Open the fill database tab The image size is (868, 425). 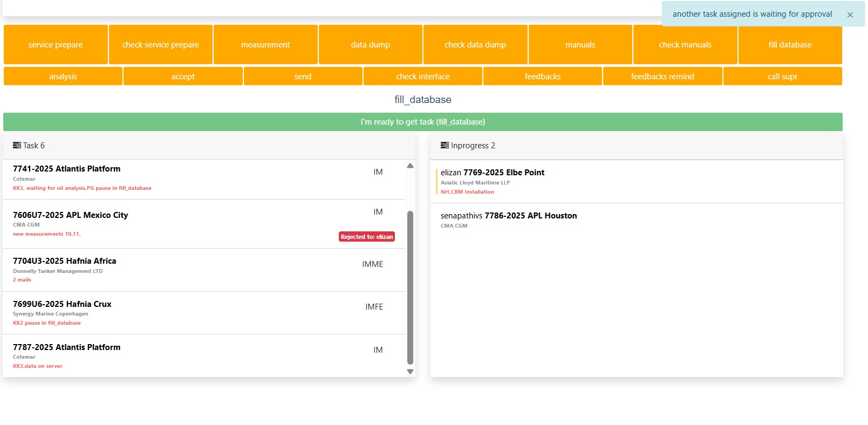[790, 45]
